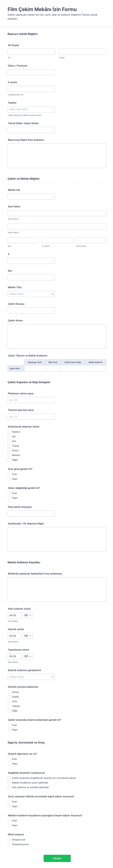The height and width of the screenshot is (868, 113).
Task: Open the Mekân Türü dropdown
Action: pos(31,294)
